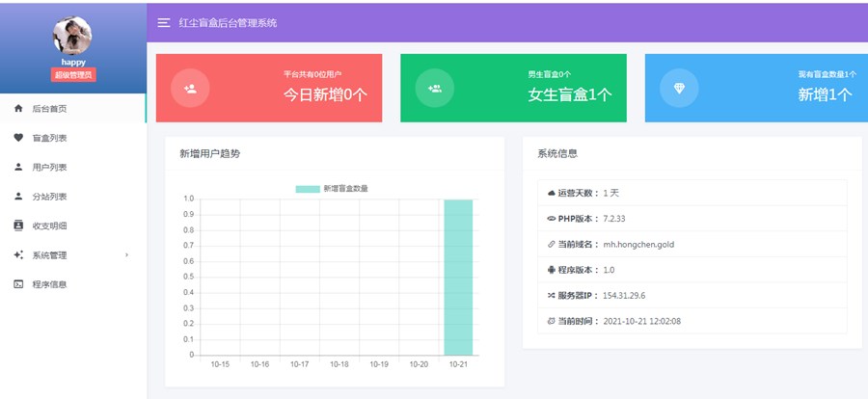Toggle the 新增盲盒数量 chart legend
Viewport: 868px width, 399px height.
pyautogui.click(x=332, y=188)
